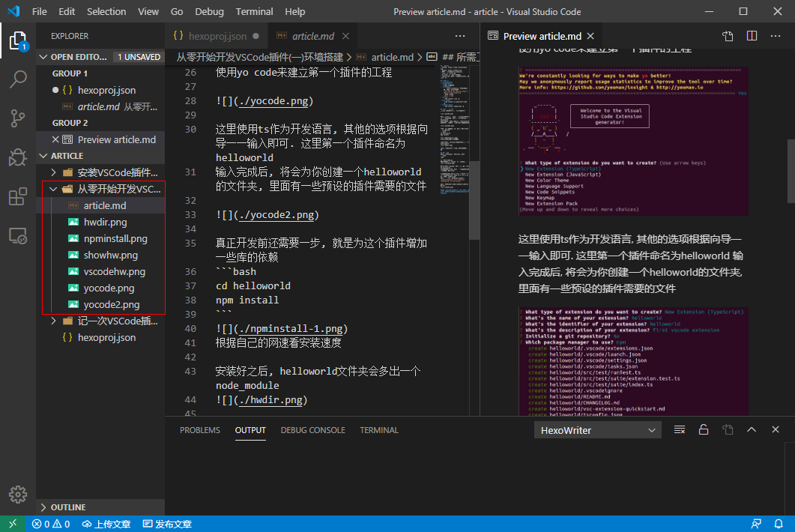Image resolution: width=795 pixels, height=532 pixels.
Task: Switch to the PROBLEMS panel tab
Action: tap(200, 430)
